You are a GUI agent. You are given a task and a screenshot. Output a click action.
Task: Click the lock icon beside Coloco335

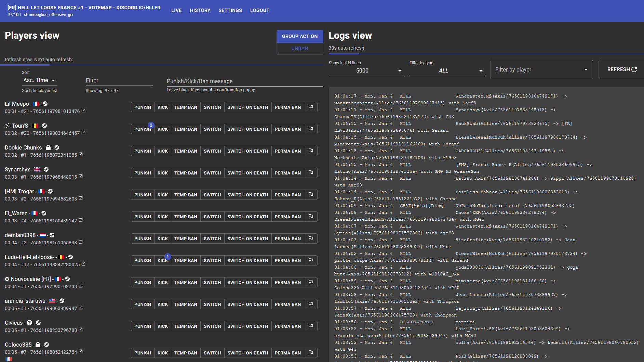38,345
